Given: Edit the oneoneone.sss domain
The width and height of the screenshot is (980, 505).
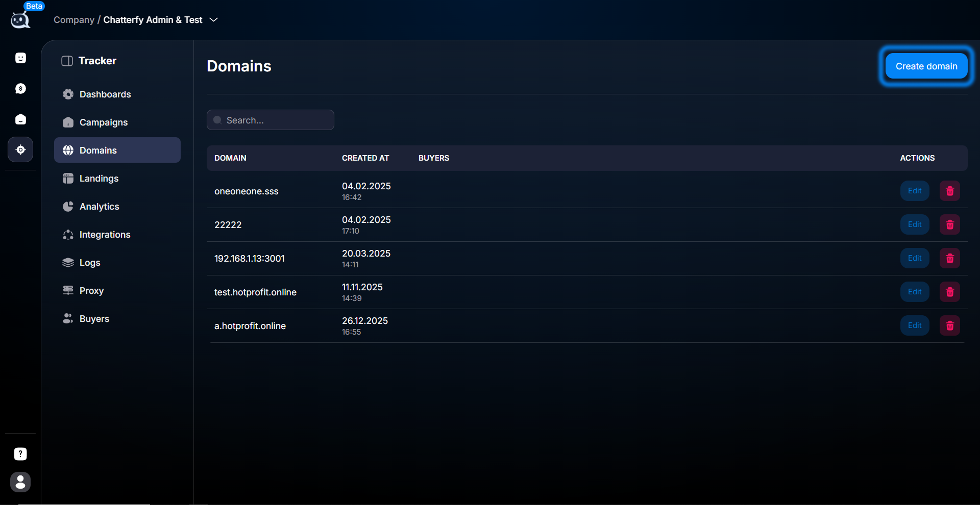Looking at the screenshot, I should (x=915, y=191).
